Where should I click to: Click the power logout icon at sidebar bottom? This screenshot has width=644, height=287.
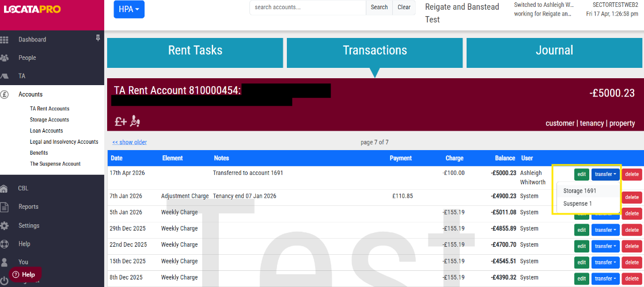click(4, 281)
